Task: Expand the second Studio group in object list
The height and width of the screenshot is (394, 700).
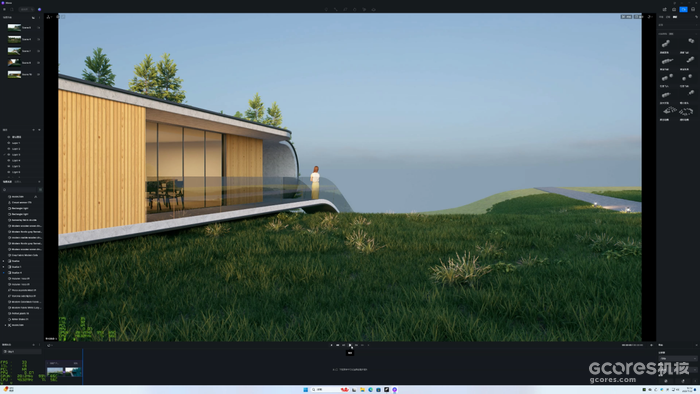Action: 4,267
